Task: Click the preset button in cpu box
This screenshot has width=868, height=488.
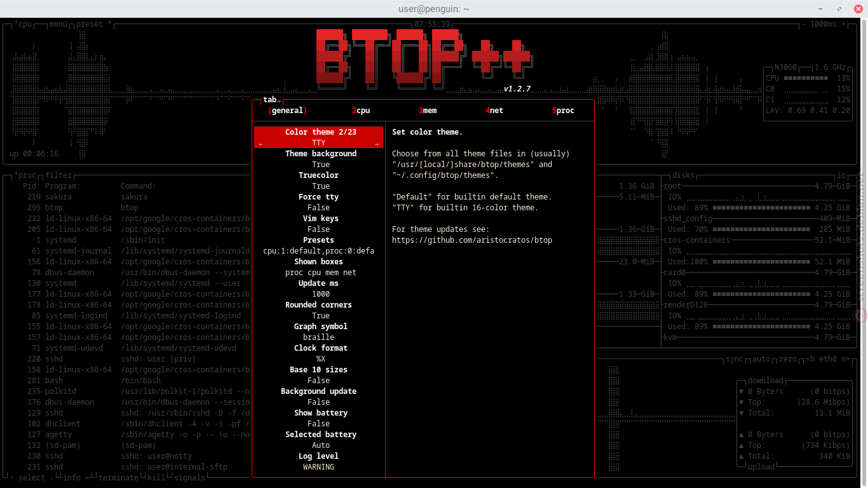Action: [93, 24]
